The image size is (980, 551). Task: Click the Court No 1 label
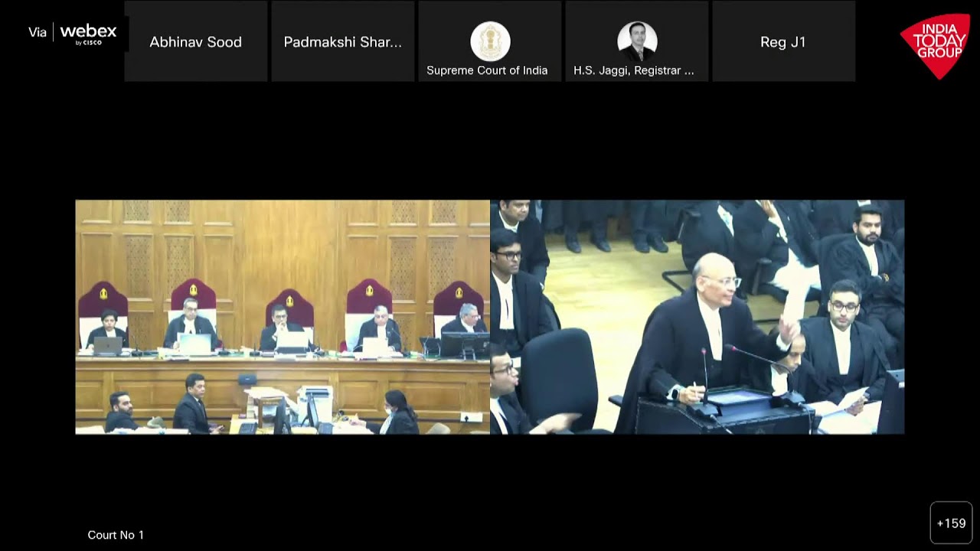click(x=116, y=535)
